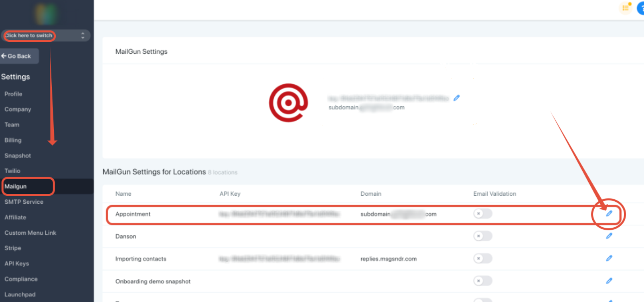Screen dimensions: 644x302
Task: Edit the Danson location Mailgun settings
Action: coord(609,236)
